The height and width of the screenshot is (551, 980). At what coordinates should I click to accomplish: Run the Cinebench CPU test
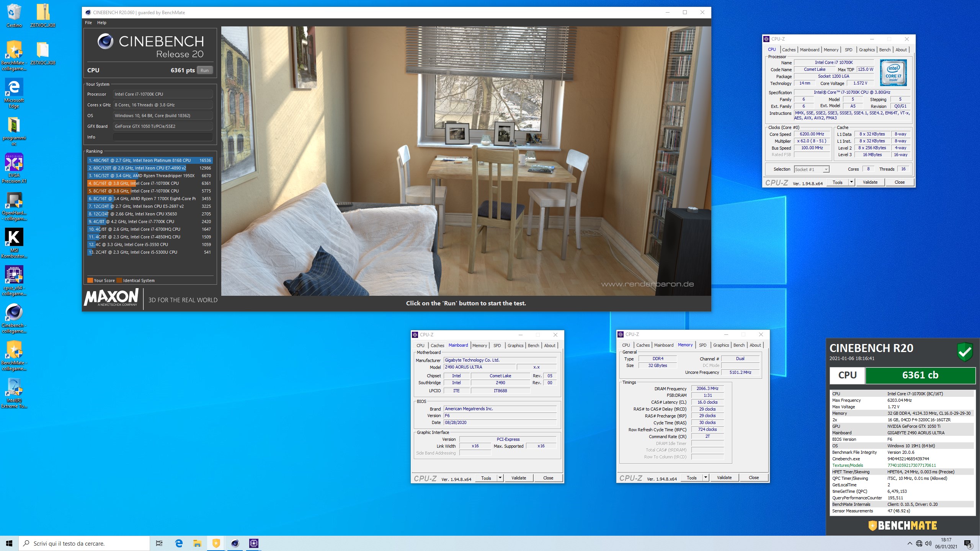204,70
